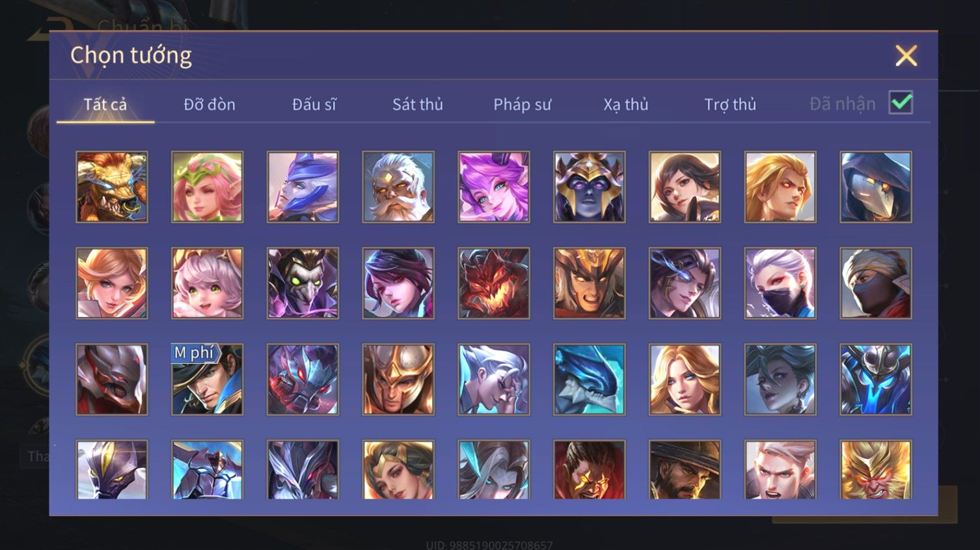Open the Đỡ đòn tab
Image resolution: width=980 pixels, height=550 pixels.
click(x=210, y=104)
